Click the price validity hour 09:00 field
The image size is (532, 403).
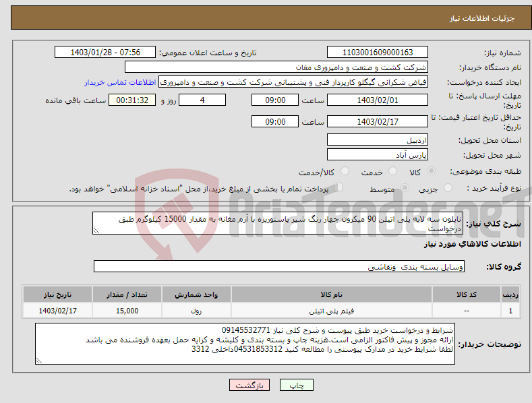point(275,121)
